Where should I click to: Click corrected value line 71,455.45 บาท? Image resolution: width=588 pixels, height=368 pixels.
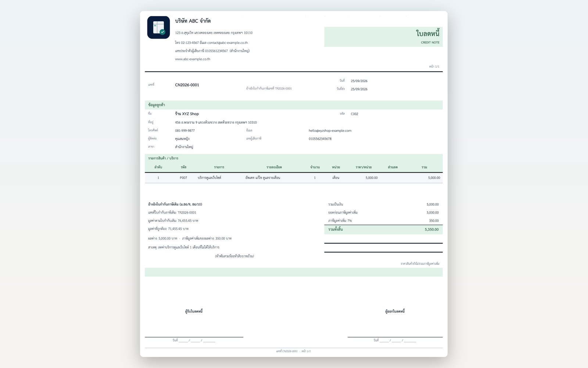(168, 229)
